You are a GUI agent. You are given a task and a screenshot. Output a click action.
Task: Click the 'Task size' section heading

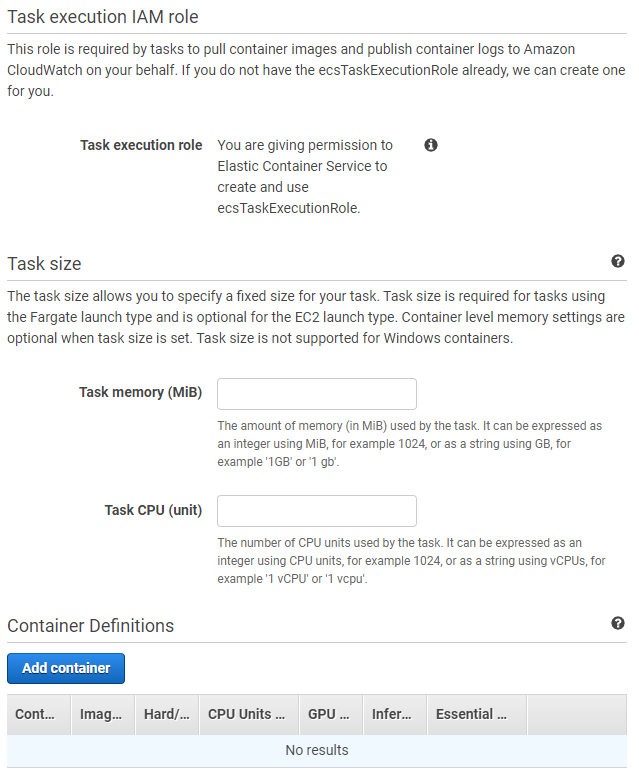tap(44, 264)
